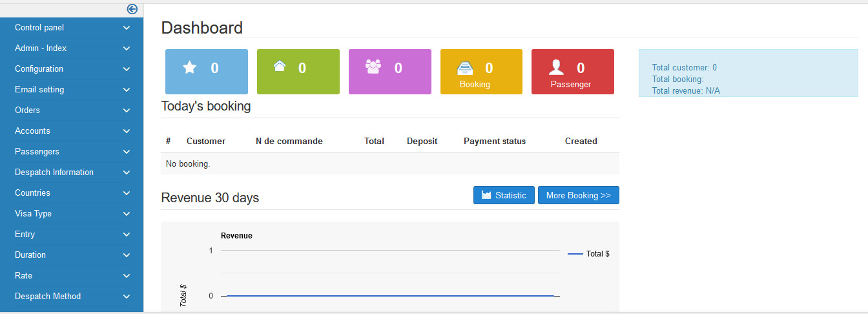Click the Revenue chart title
This screenshot has height=314, width=868.
pyautogui.click(x=236, y=236)
